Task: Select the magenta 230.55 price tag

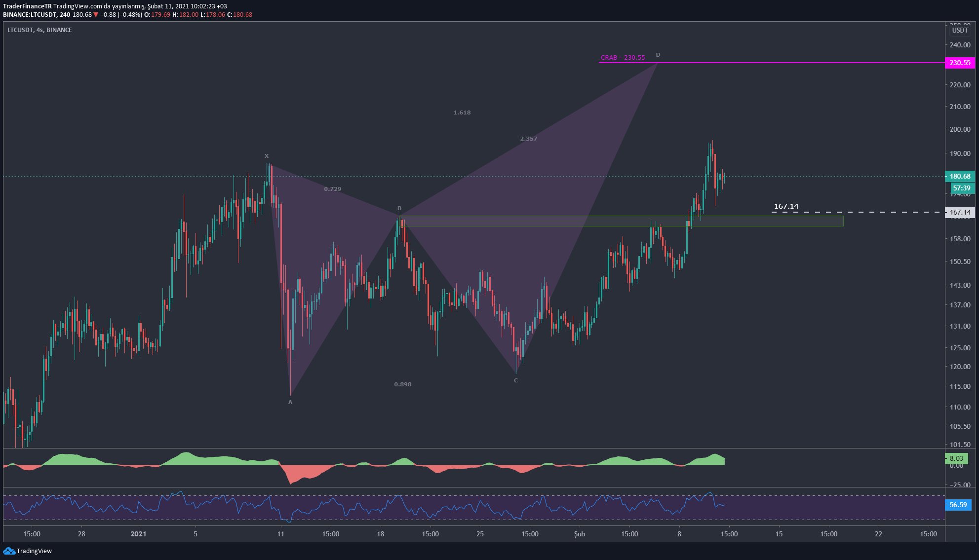Action: (960, 63)
